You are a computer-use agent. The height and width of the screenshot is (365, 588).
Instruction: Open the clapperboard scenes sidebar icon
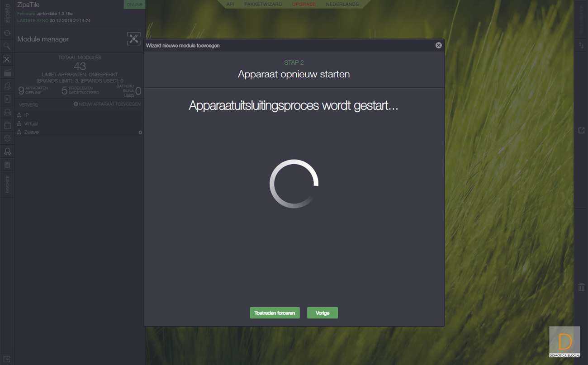tap(7, 72)
